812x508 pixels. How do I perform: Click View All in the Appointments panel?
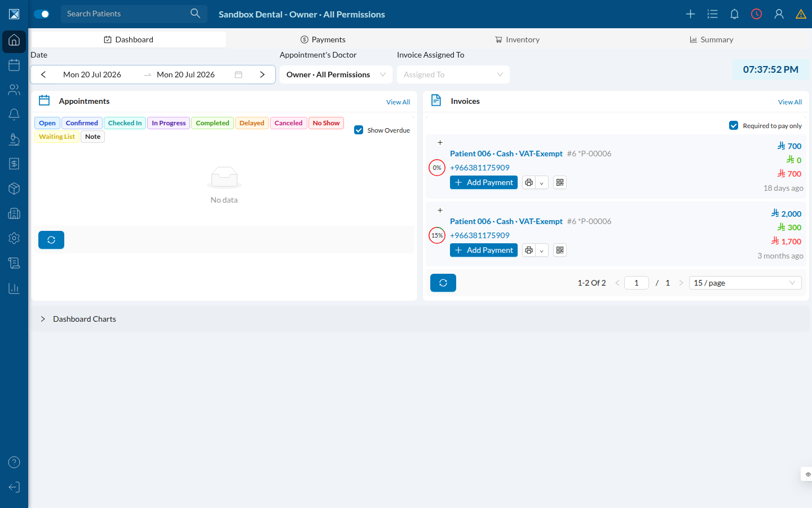pos(398,102)
